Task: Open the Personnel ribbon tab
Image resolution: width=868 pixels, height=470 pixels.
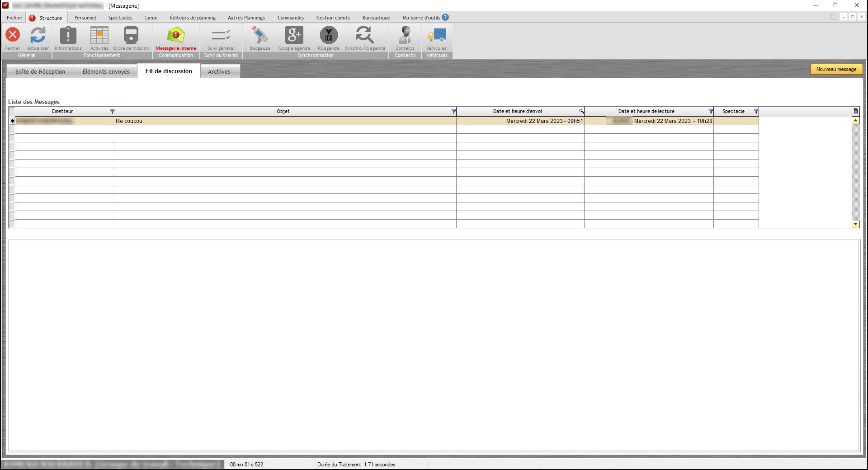Action: [x=85, y=18]
